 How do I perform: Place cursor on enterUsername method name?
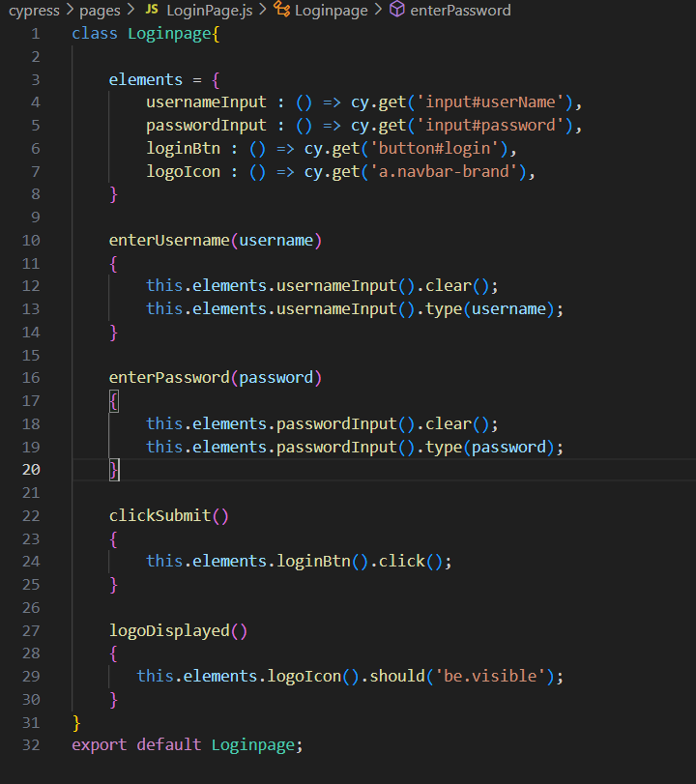pyautogui.click(x=169, y=241)
